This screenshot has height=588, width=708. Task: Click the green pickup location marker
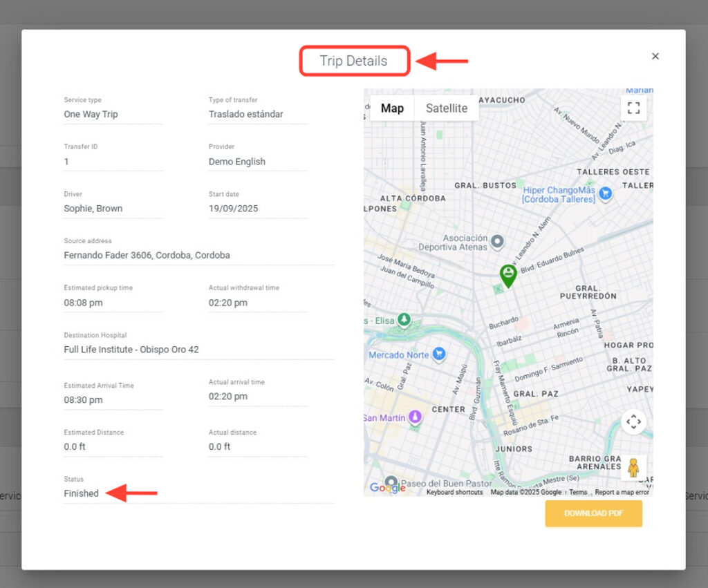[x=508, y=274]
